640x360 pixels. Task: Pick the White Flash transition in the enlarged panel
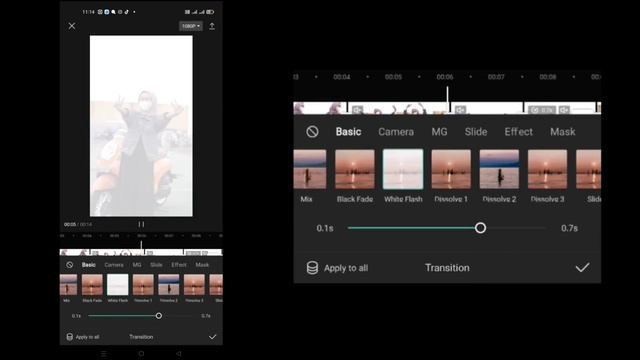click(403, 169)
